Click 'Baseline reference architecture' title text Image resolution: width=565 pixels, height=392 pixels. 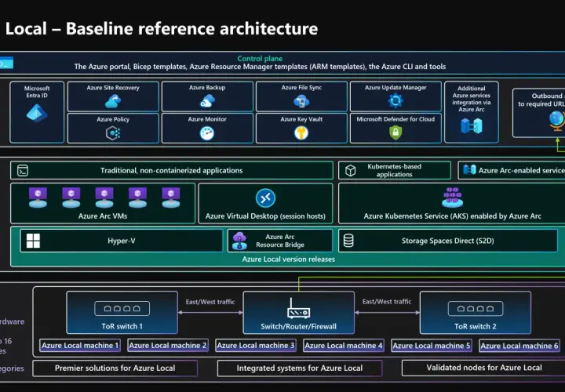tap(191, 28)
